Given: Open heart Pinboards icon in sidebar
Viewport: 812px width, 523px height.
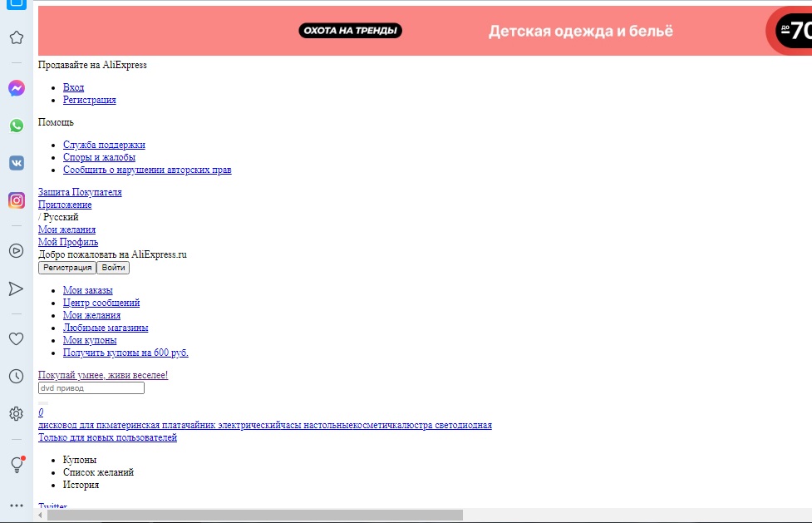Looking at the screenshot, I should (17, 339).
